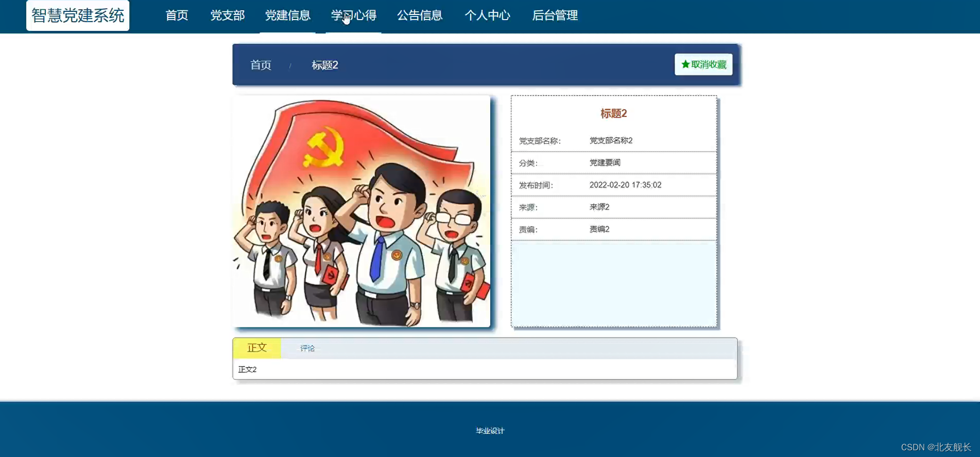This screenshot has width=980, height=457.
Task: Open the 首页 navigation menu item
Action: (177, 15)
